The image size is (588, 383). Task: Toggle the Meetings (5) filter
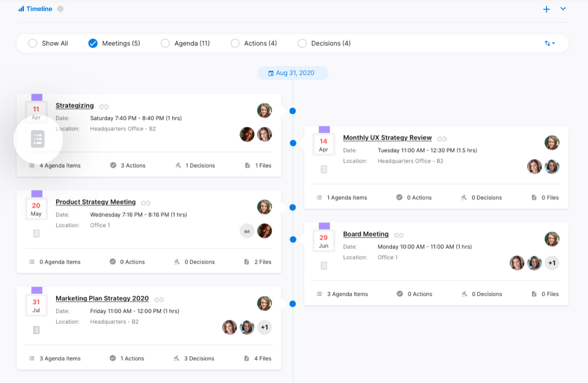(x=93, y=43)
